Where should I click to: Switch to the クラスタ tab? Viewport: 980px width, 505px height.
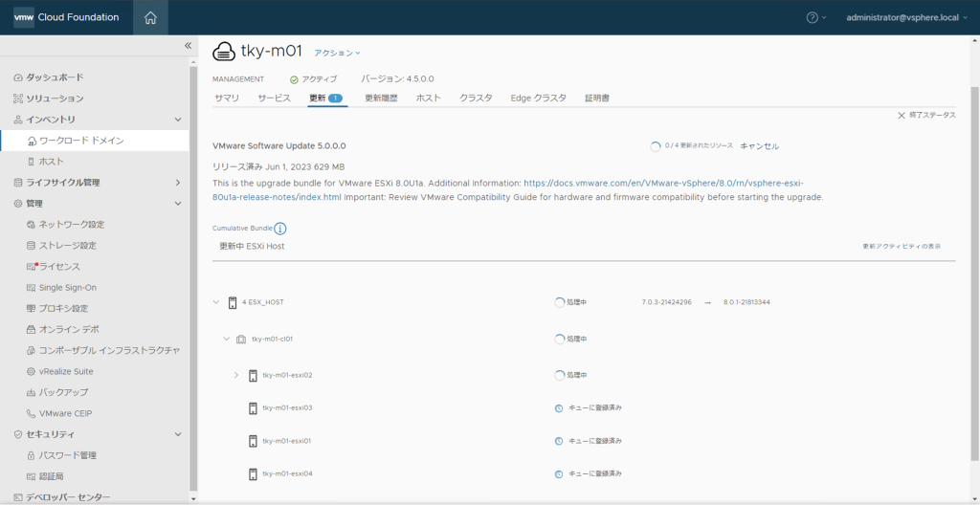(x=476, y=99)
